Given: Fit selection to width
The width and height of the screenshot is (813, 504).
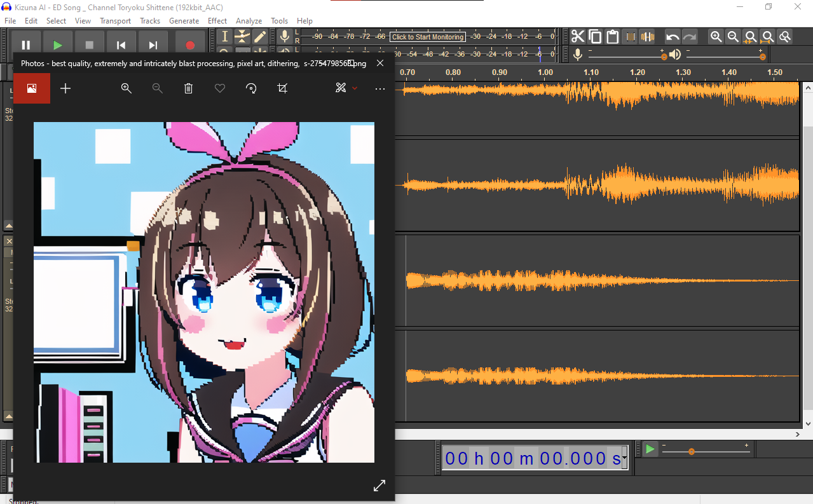Looking at the screenshot, I should tap(751, 36).
